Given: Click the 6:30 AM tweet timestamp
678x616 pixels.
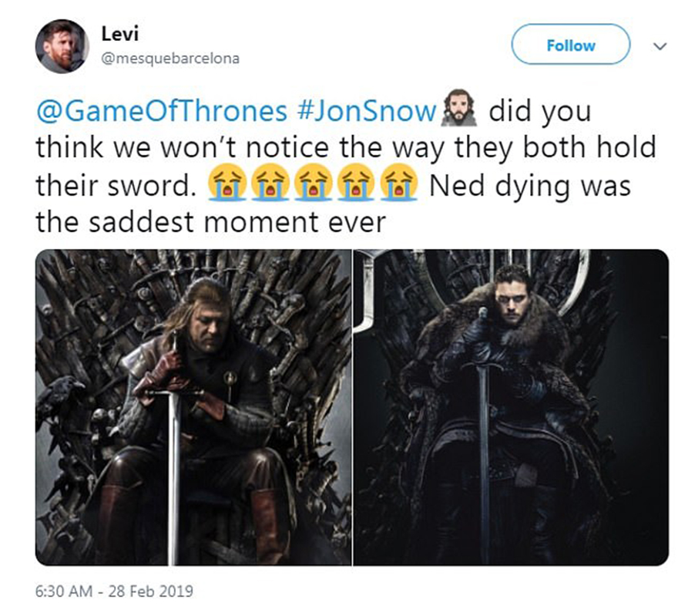Looking at the screenshot, I should (67, 592).
